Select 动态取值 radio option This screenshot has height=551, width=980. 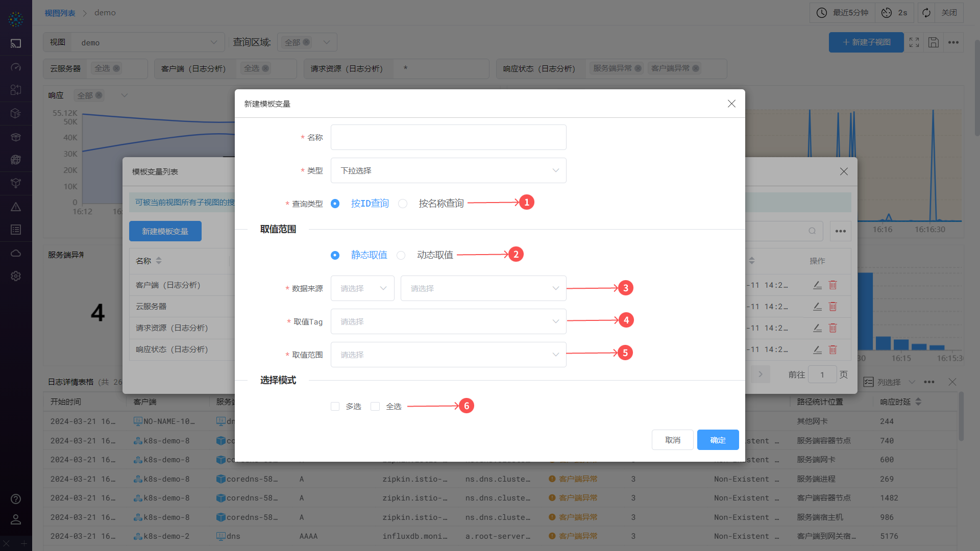pyautogui.click(x=401, y=255)
